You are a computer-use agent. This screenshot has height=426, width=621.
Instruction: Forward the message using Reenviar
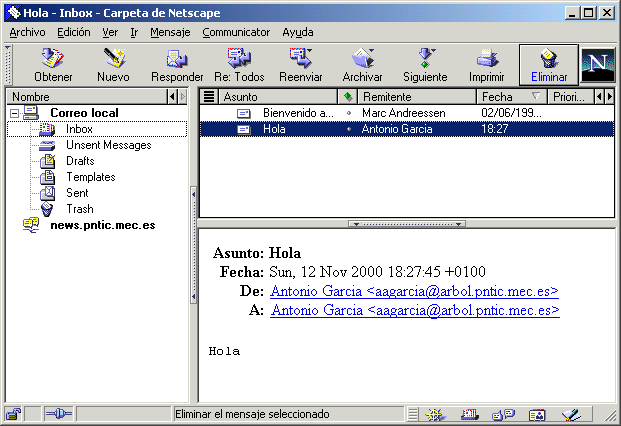tap(301, 65)
